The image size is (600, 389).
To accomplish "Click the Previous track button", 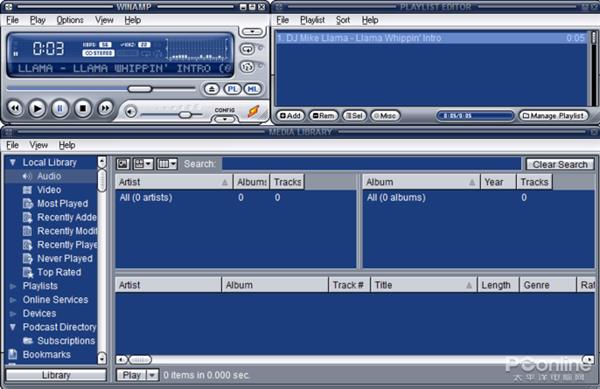I will tap(15, 108).
